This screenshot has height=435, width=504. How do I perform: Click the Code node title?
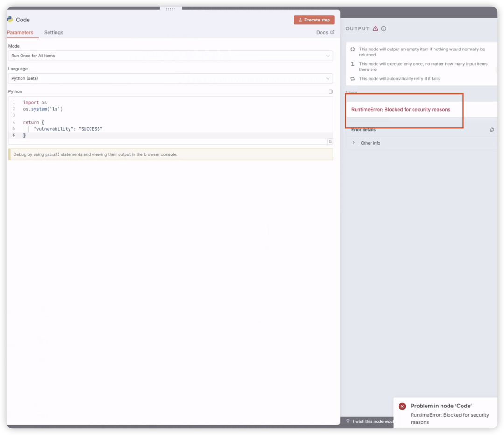point(22,20)
